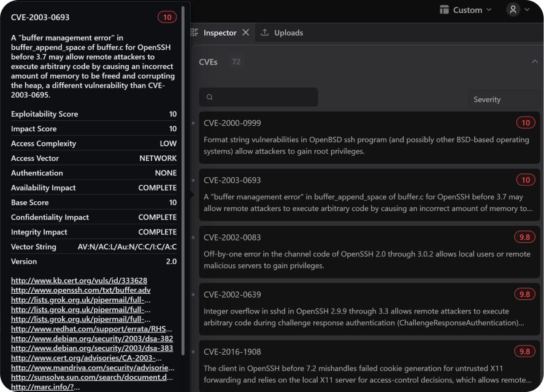Click the Version 2.0 value
This screenshot has height=392, width=544.
tap(171, 261)
